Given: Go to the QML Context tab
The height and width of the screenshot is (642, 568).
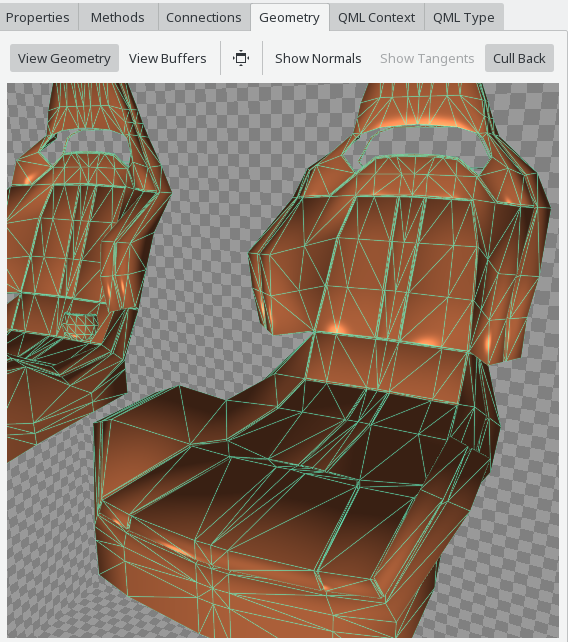Looking at the screenshot, I should [x=376, y=17].
